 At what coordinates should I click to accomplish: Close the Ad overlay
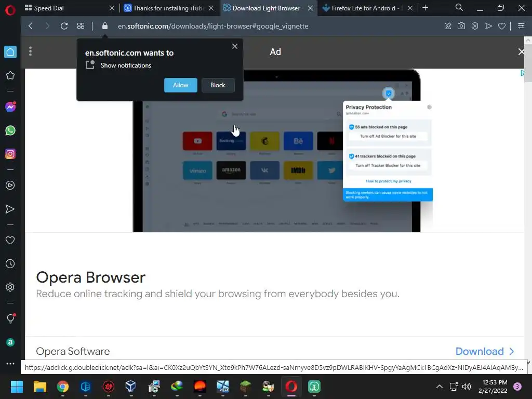[x=522, y=52]
